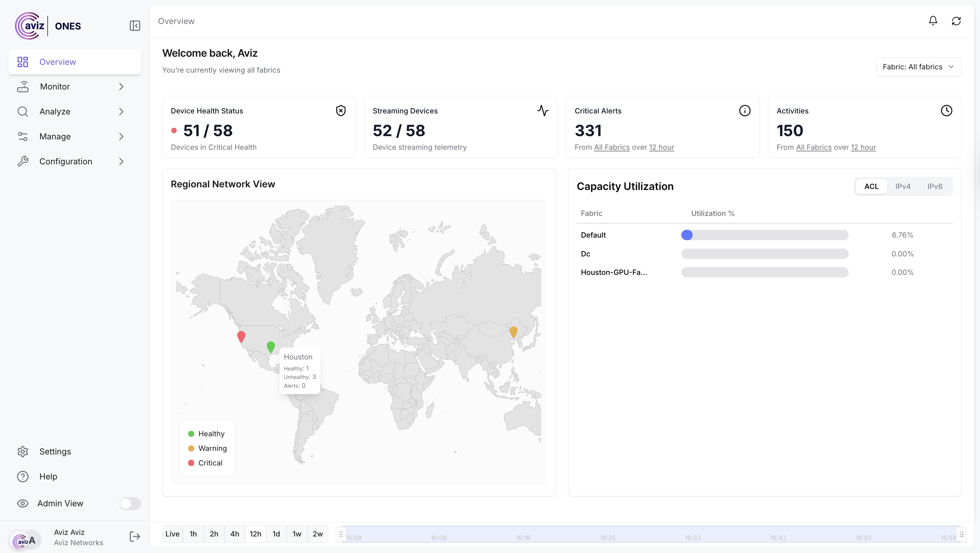Open the Fabric: All fabrics dropdown
980x553 pixels.
tap(918, 67)
